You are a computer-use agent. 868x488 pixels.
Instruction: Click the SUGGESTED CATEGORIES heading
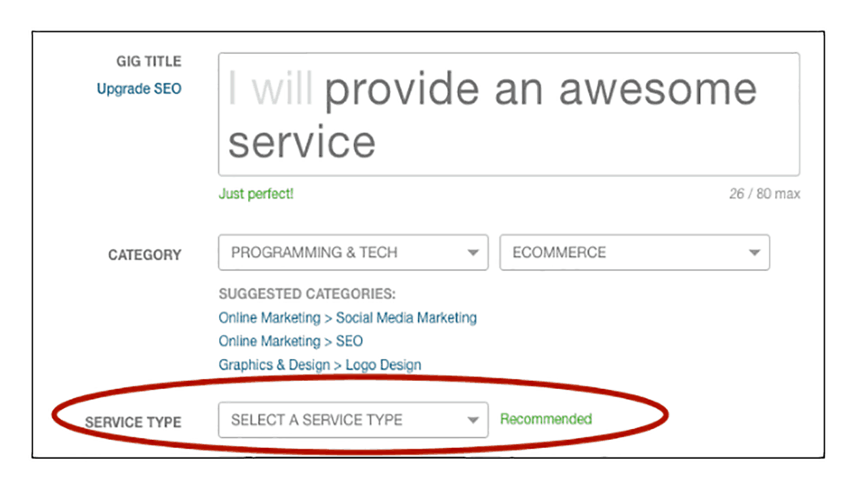point(307,294)
